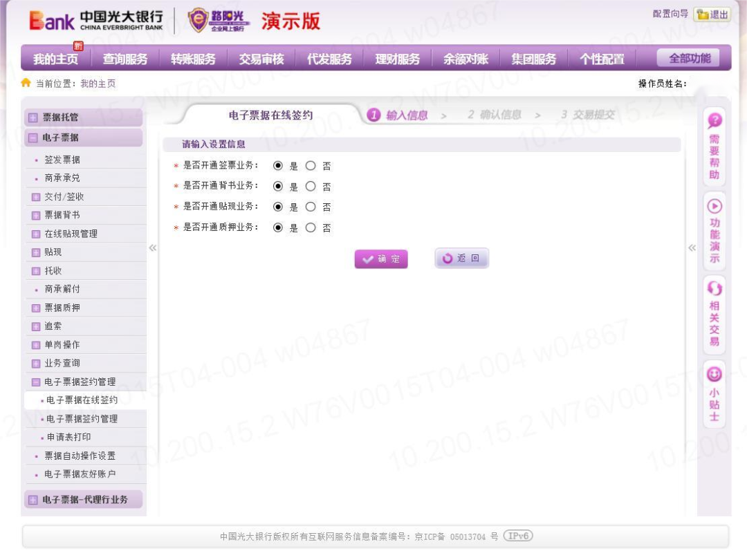Open 交易审核 menu
This screenshot has height=560, width=747.
(261, 59)
